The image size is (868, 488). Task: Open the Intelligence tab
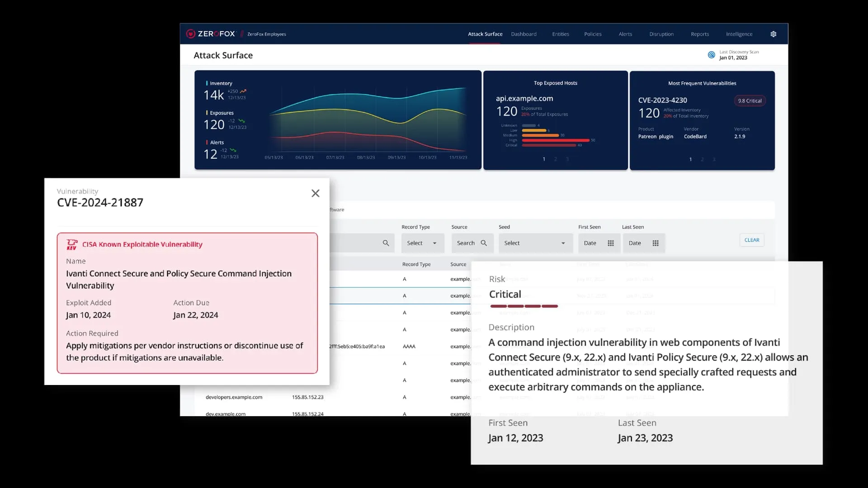pyautogui.click(x=739, y=34)
